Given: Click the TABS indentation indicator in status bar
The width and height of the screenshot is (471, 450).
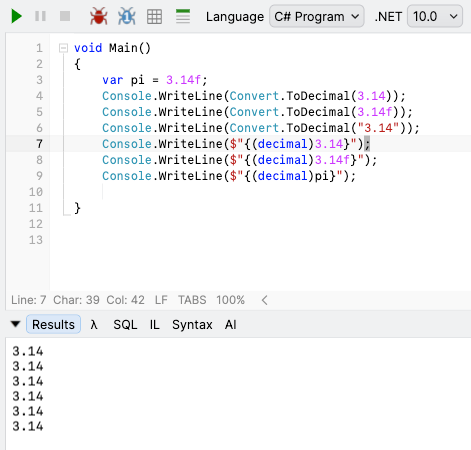Looking at the screenshot, I should point(192,300).
